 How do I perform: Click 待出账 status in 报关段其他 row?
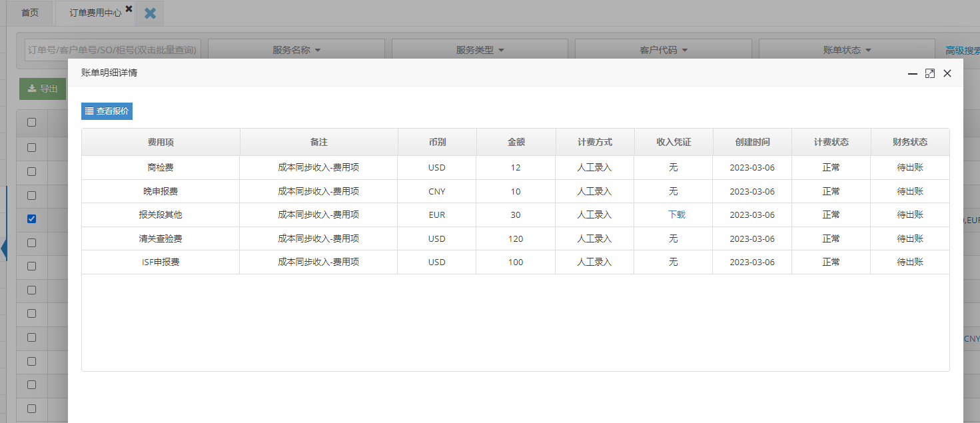pos(909,214)
